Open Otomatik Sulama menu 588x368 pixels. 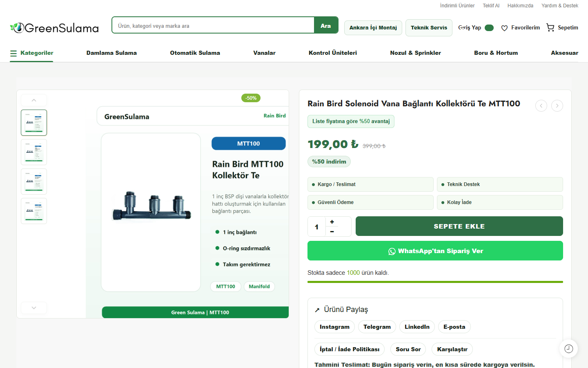click(x=195, y=53)
